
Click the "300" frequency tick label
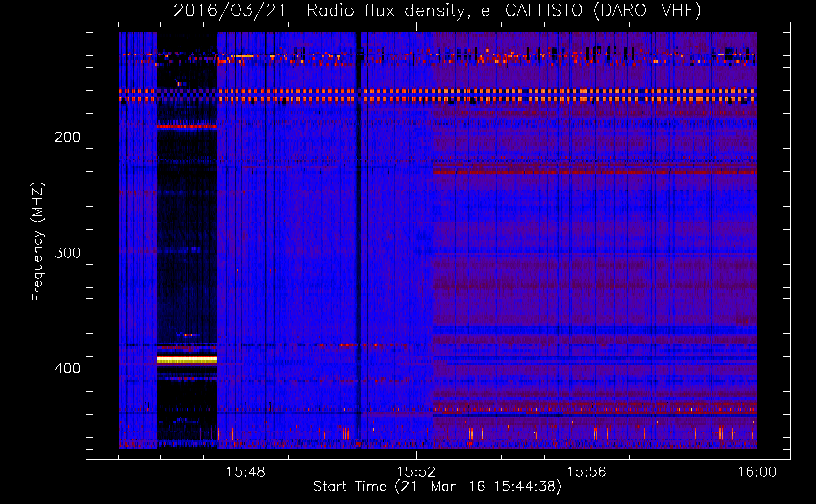pos(68,253)
